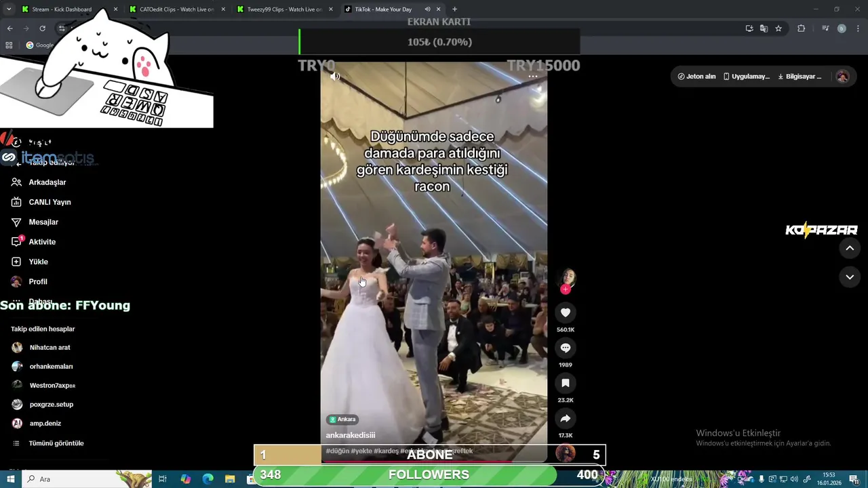The width and height of the screenshot is (868, 488).
Task: Open Microsoft Edge from taskbar
Action: 208,479
